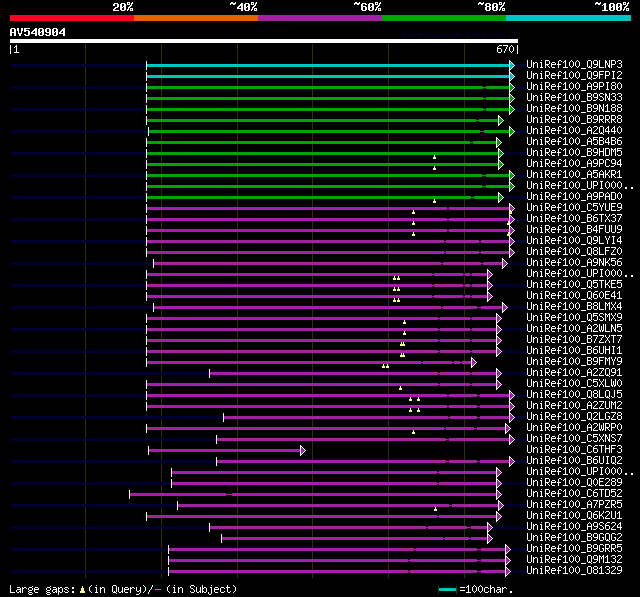Open entry UniRef100_Q0E289

pyautogui.click(x=574, y=483)
